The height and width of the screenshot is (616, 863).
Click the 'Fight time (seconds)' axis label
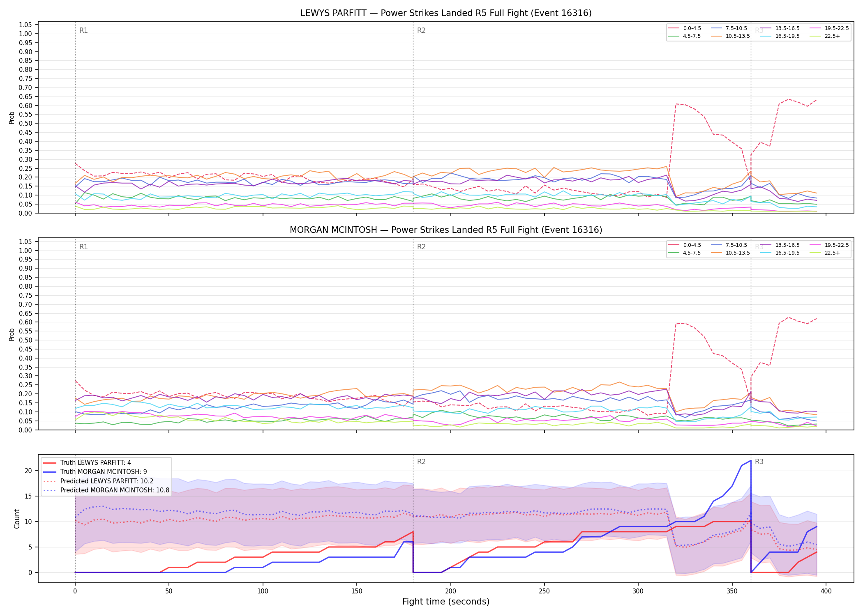coord(446,602)
